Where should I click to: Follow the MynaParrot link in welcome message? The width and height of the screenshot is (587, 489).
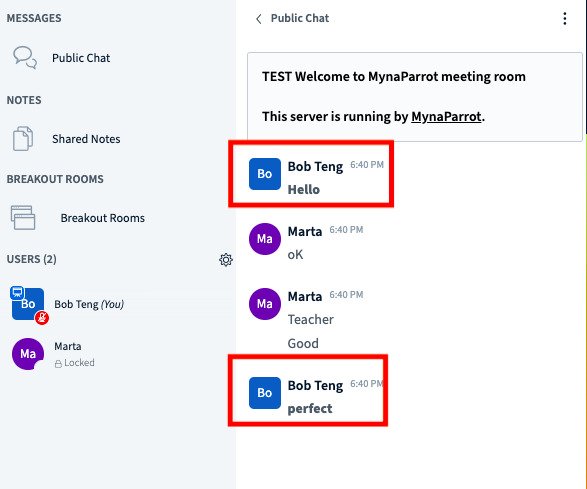click(x=446, y=116)
